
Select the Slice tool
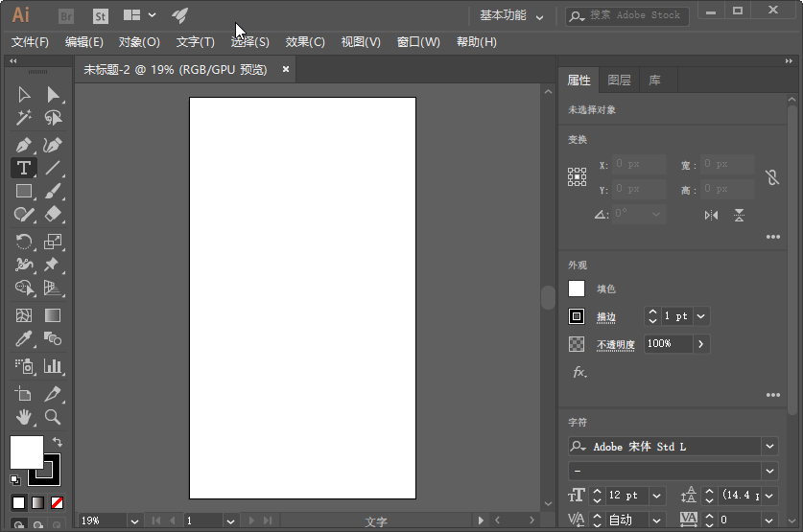[x=53, y=393]
